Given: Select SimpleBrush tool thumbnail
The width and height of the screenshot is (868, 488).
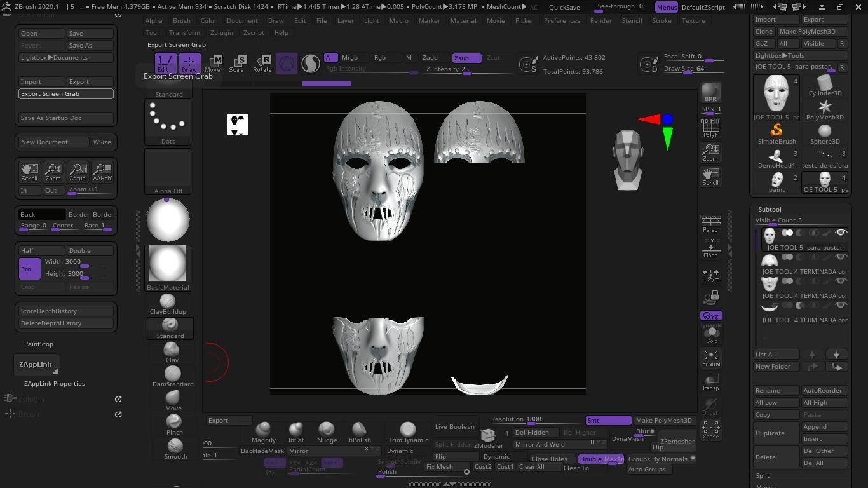Looking at the screenshot, I should 776,133.
